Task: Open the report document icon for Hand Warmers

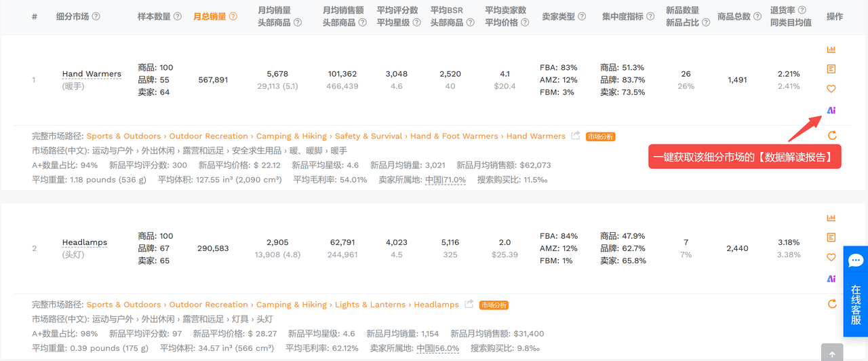Action: [x=831, y=69]
